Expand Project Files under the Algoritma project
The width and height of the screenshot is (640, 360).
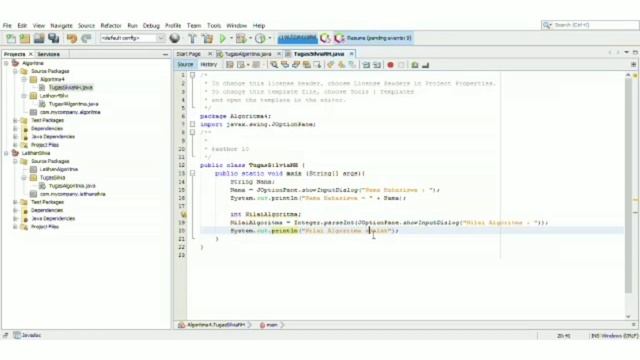(x=15, y=145)
